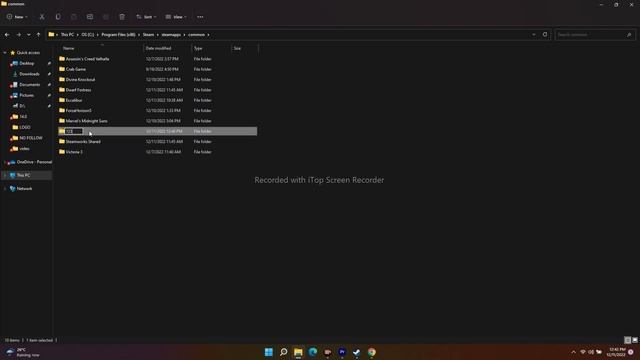Launch Microsoft Edge from taskbar
The image size is (640, 360).
click(x=313, y=352)
